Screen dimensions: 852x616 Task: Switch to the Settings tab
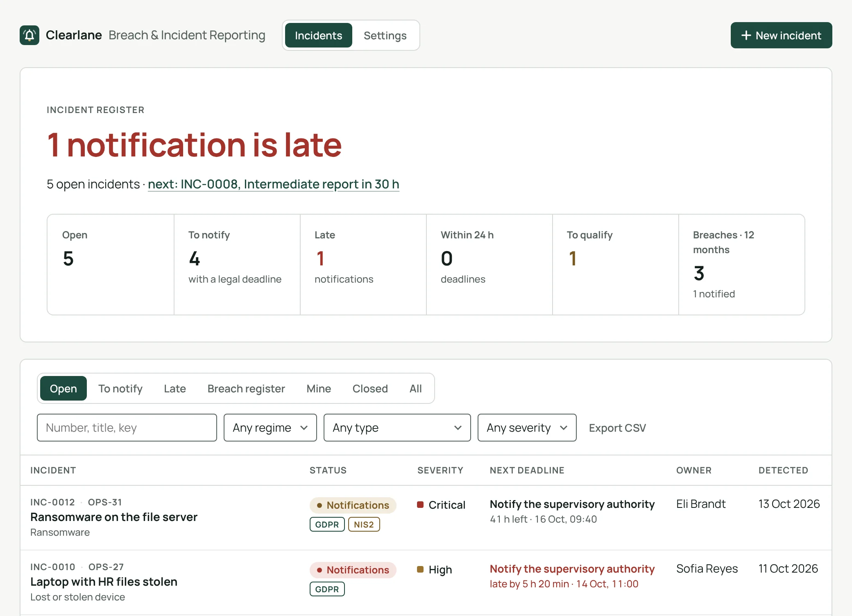point(385,35)
